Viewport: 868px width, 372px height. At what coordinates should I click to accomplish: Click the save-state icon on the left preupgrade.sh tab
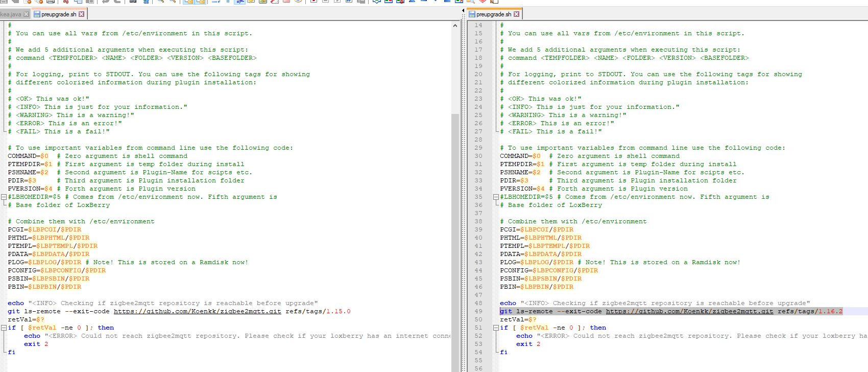coord(37,14)
